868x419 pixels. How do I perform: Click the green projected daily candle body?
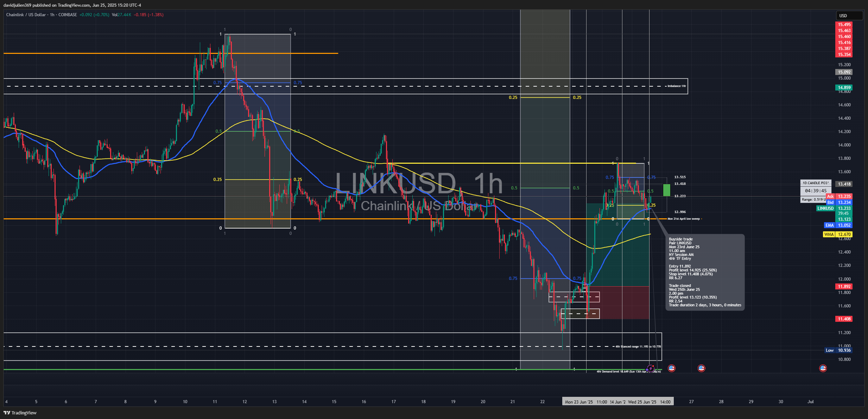click(x=666, y=190)
